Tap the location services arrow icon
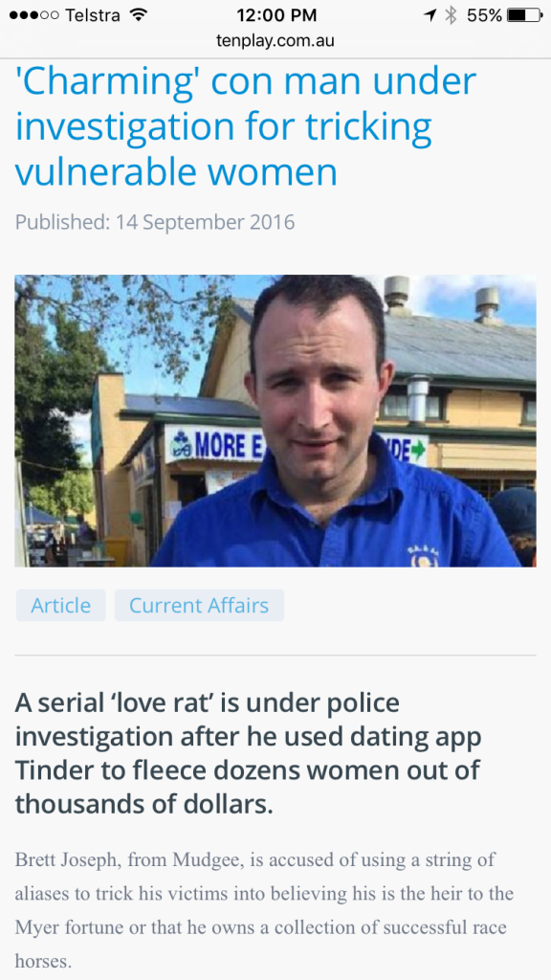This screenshot has height=980, width=551. coord(430,15)
